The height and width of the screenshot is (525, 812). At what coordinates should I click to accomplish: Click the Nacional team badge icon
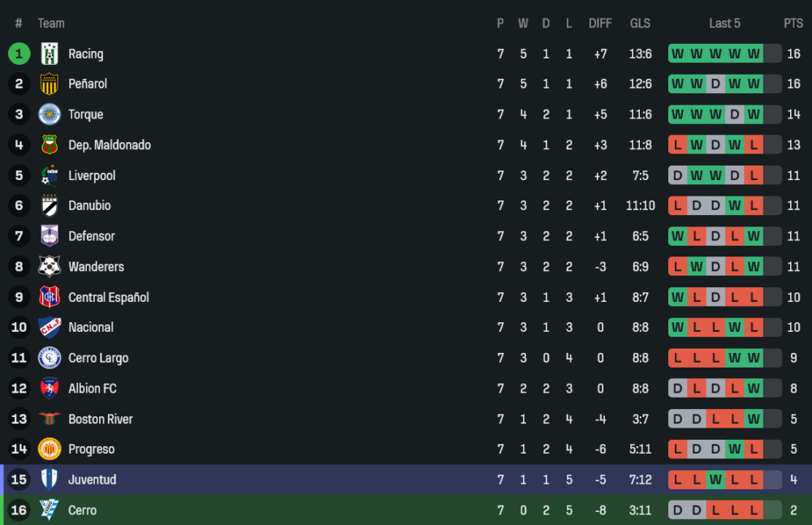coord(50,328)
